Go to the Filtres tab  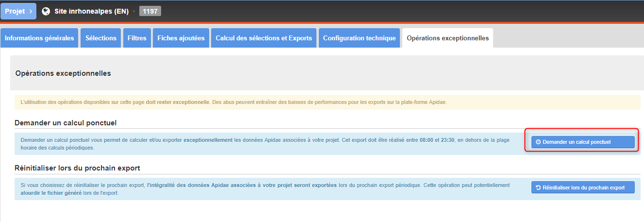click(137, 38)
